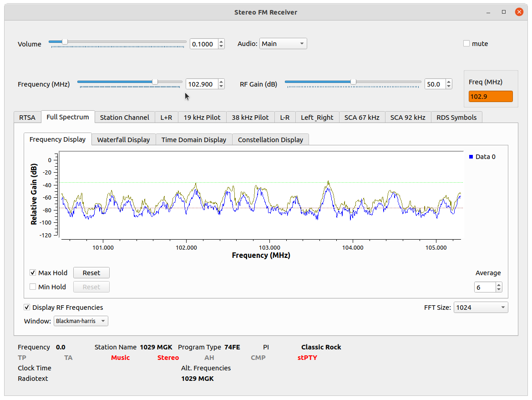Maximize the Stereo FM Receiver window
The image size is (532, 400).
pos(504,12)
